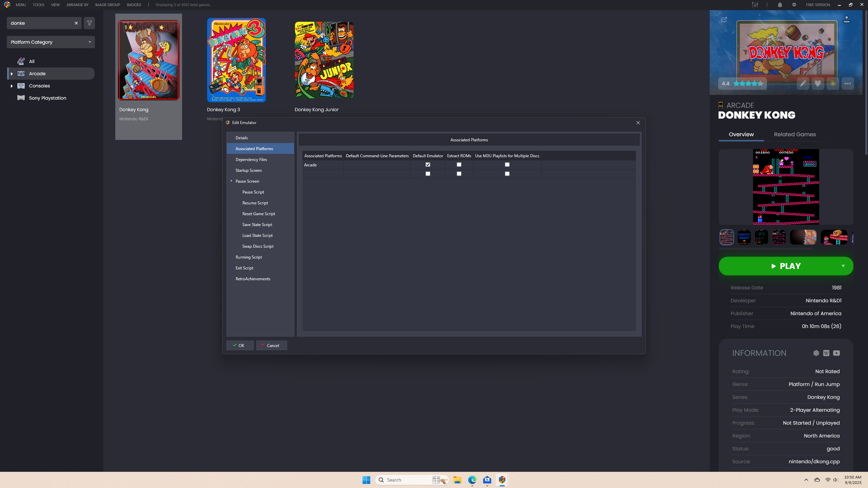Screen dimensions: 868x488
Task: Open the BADGES menu
Action: pos(134,5)
